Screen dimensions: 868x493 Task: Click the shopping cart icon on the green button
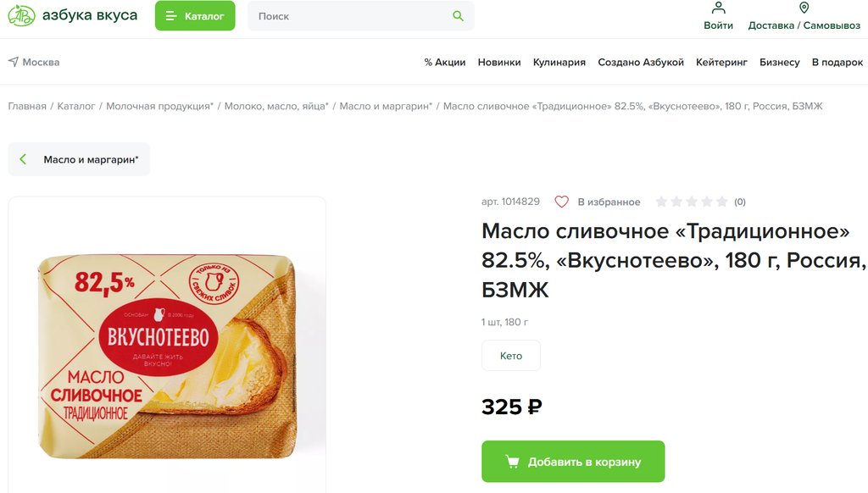[x=512, y=462]
